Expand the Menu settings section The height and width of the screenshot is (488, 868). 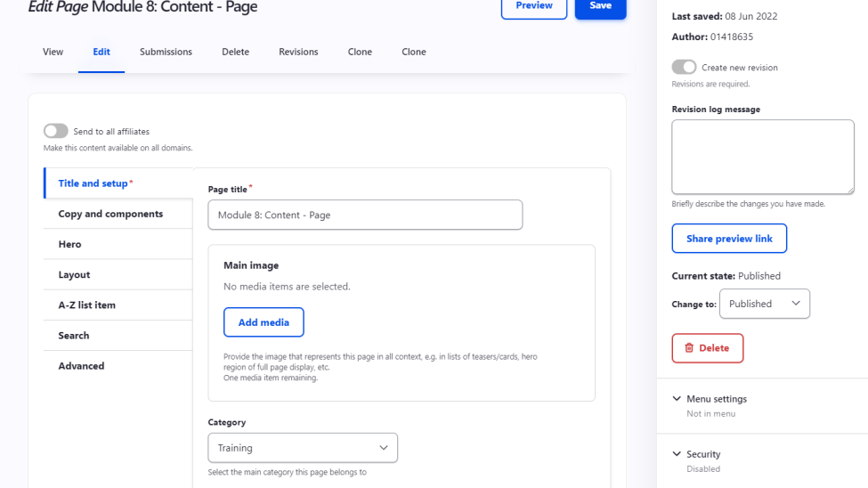(716, 399)
